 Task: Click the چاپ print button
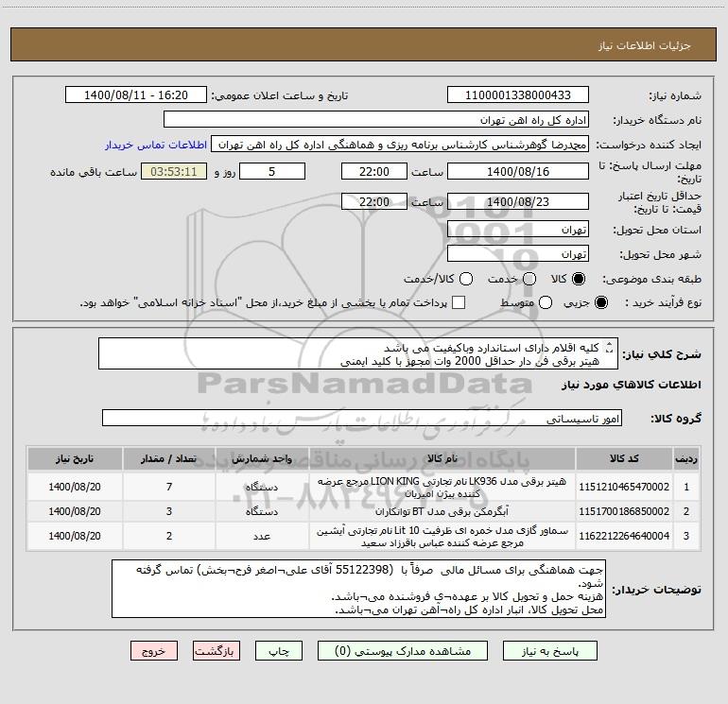pyautogui.click(x=279, y=651)
